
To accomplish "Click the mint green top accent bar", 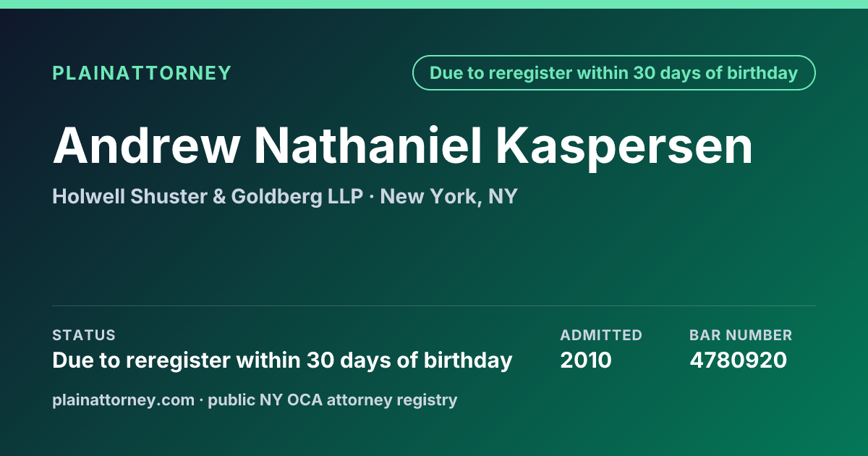I will [x=434, y=4].
